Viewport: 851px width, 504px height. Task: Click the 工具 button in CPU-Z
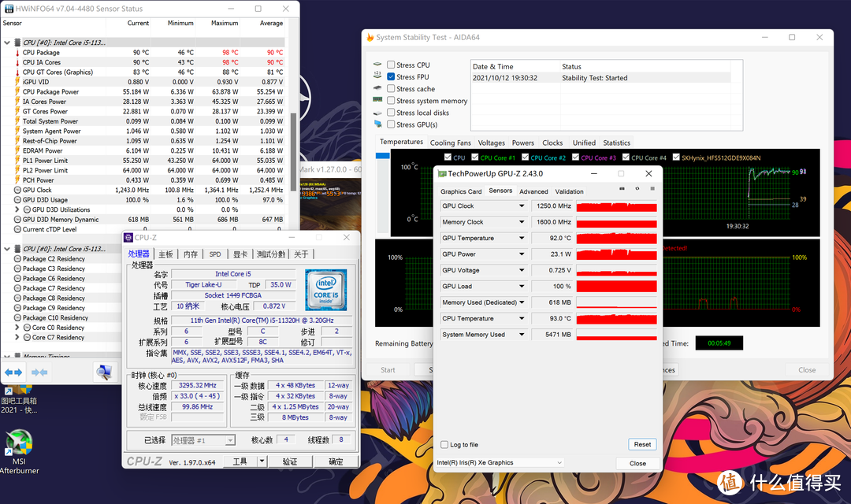[240, 461]
